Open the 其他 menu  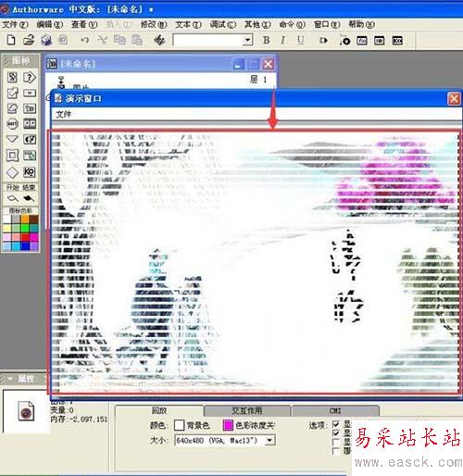pos(257,24)
